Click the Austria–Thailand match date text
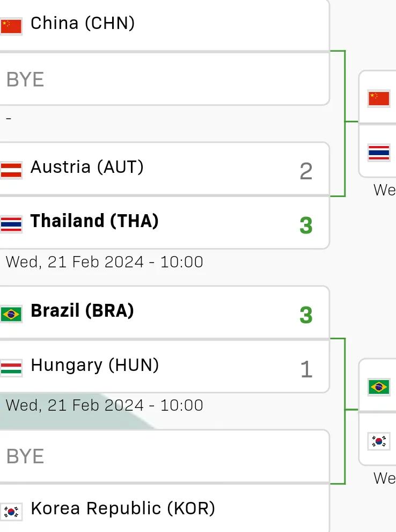396x532 pixels. coord(105,262)
